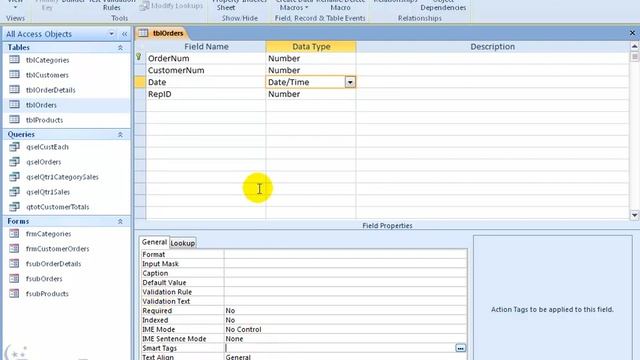Click the Validation Text property field
The image size is (640, 360).
[345, 301]
